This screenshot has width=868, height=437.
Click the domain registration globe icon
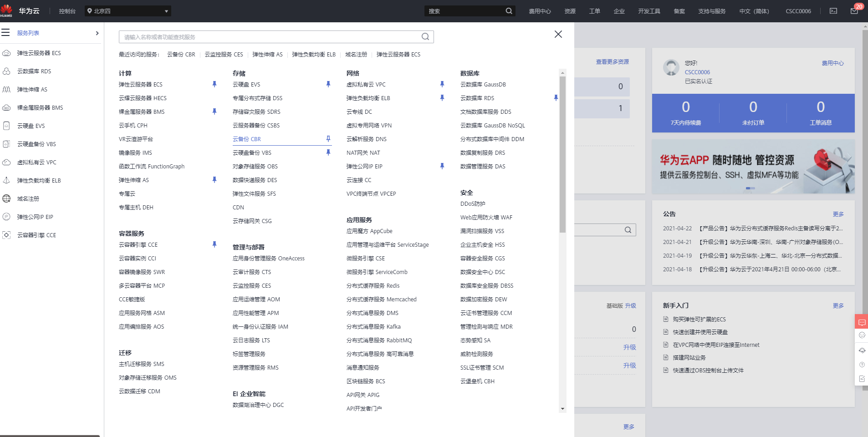[6, 198]
